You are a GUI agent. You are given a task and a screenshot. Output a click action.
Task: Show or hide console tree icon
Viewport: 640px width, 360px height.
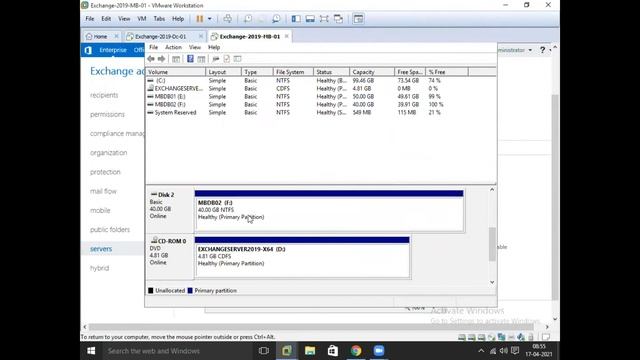(176, 59)
